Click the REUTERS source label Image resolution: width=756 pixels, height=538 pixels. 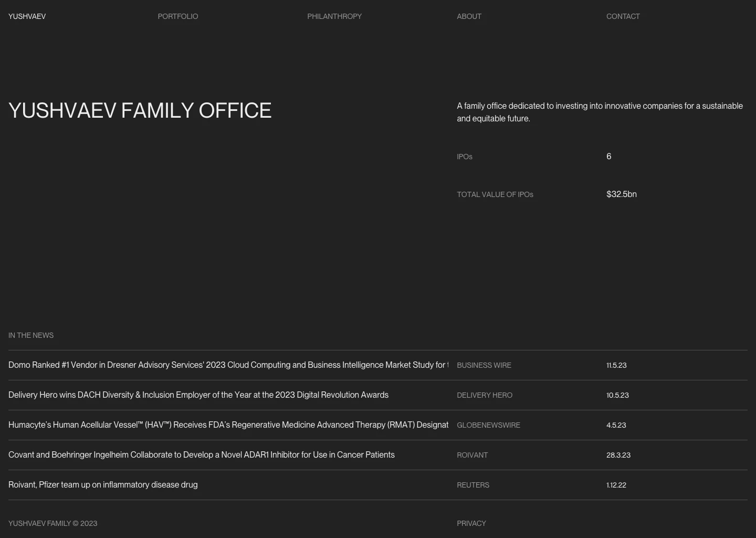pos(473,485)
